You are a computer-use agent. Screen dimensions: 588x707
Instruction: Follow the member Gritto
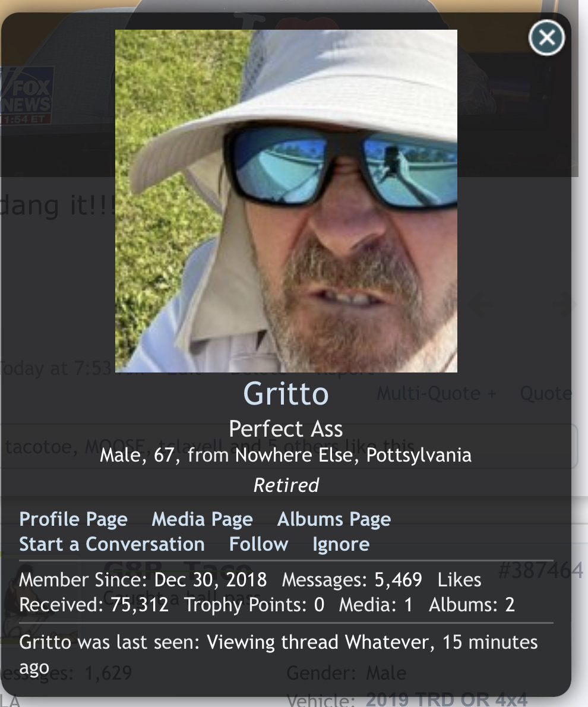point(259,544)
